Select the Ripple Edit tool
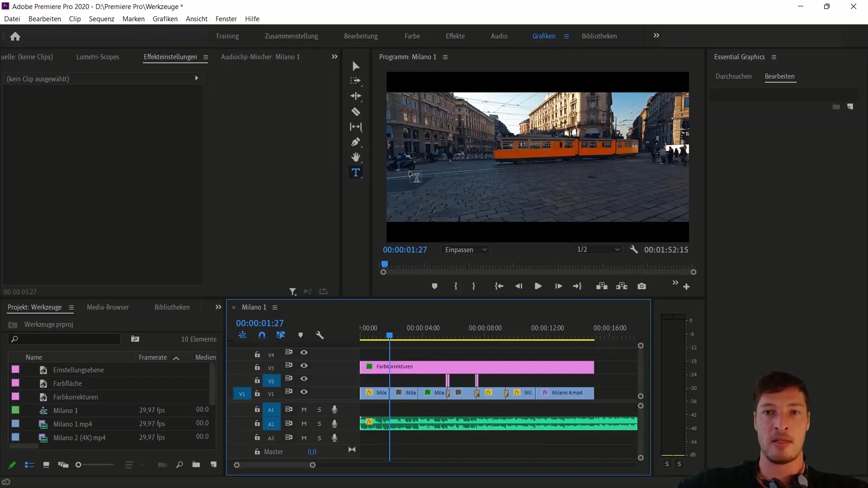 click(356, 96)
